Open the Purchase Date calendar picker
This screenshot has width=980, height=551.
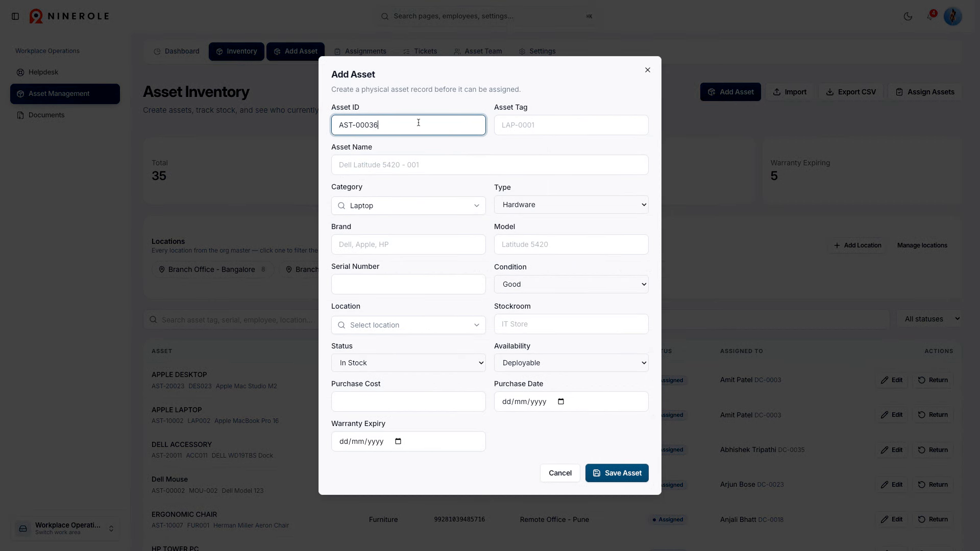pyautogui.click(x=561, y=402)
